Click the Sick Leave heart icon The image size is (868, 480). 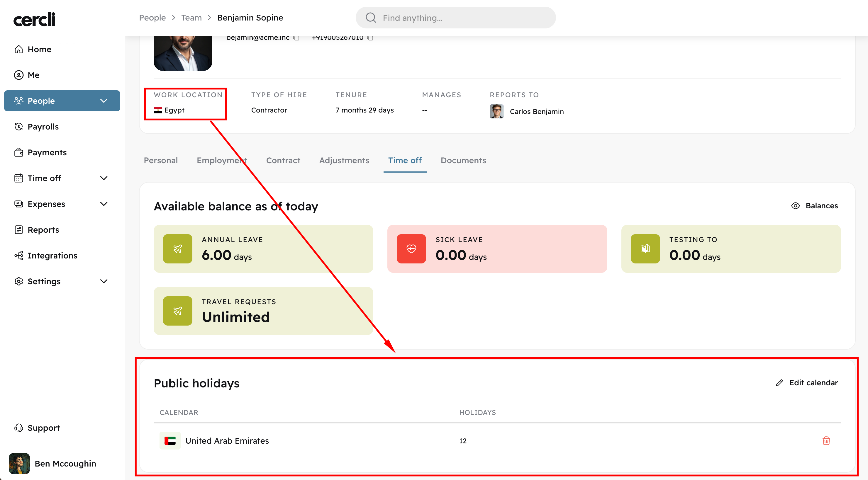411,249
